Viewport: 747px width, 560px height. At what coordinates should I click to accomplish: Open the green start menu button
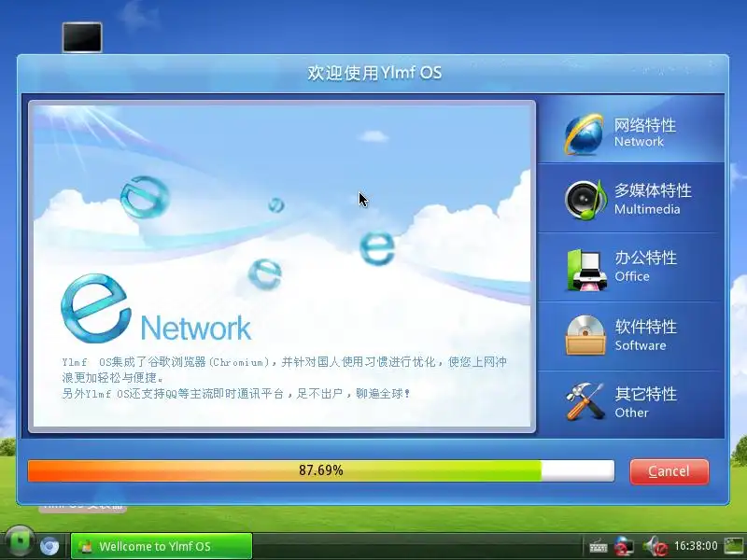coord(19,543)
